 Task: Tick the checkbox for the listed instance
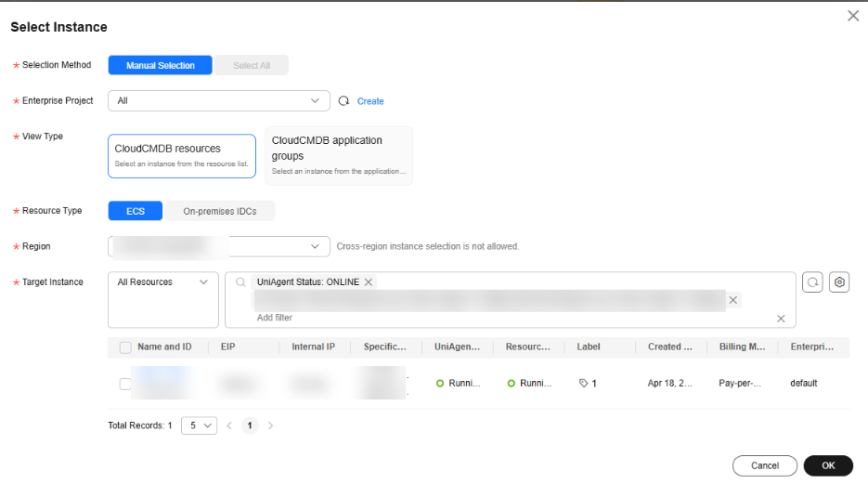pos(125,384)
